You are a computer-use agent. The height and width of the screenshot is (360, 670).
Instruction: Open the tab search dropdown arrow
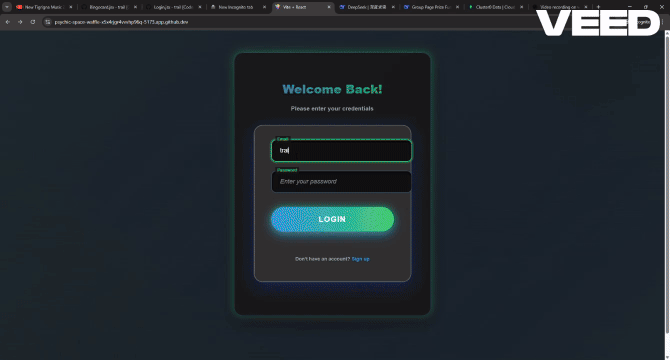click(7, 7)
